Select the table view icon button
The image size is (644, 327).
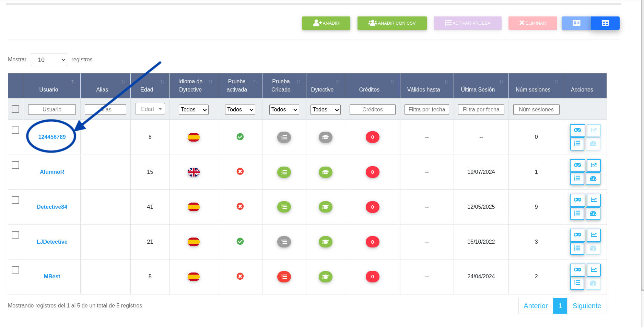(x=605, y=23)
